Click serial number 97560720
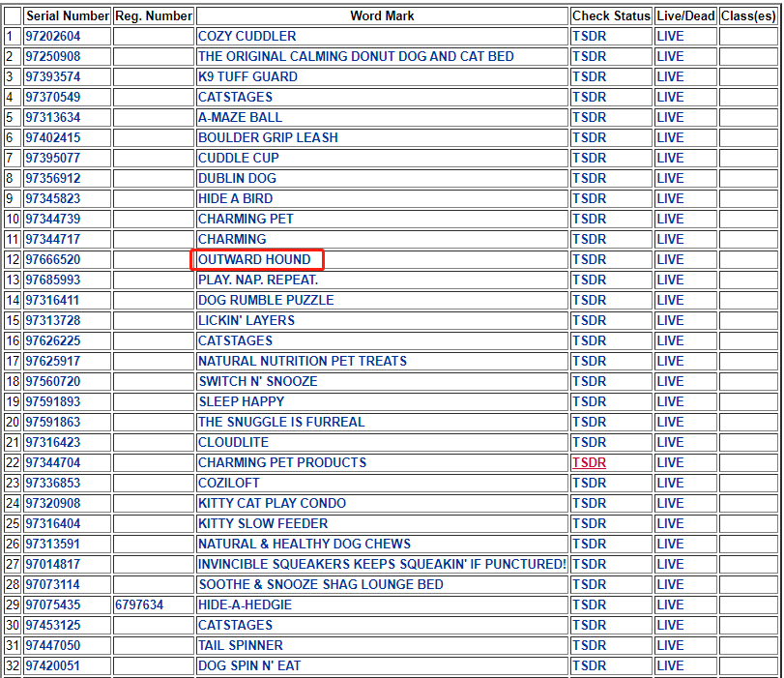This screenshot has width=784, height=678. pos(53,381)
